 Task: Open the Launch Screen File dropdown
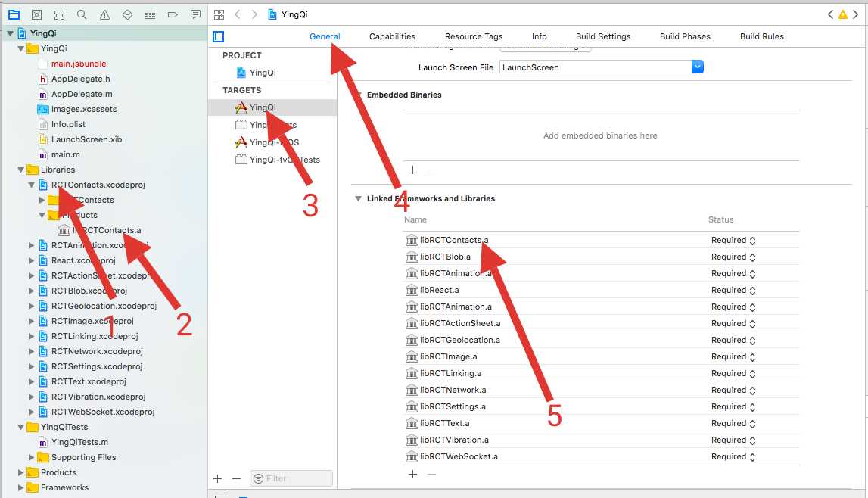[698, 67]
